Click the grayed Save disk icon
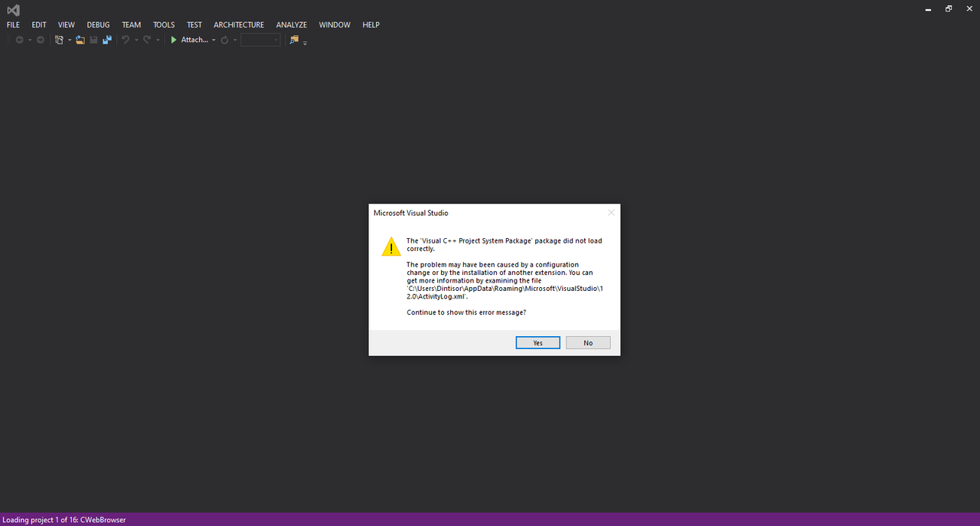The height and width of the screenshot is (526, 980). point(93,40)
